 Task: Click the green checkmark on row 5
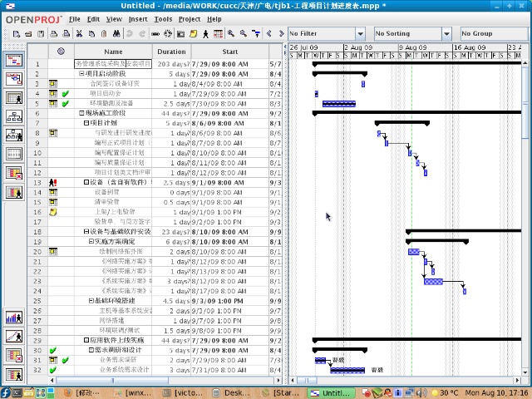click(66, 103)
